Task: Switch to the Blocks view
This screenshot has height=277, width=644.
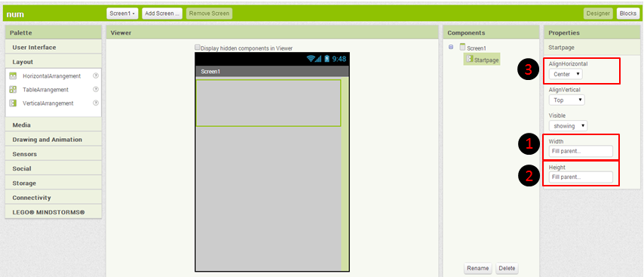Action: (x=627, y=14)
